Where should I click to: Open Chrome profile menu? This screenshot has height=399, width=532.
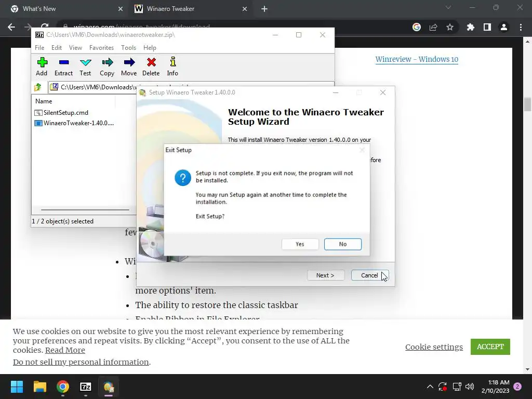click(504, 27)
